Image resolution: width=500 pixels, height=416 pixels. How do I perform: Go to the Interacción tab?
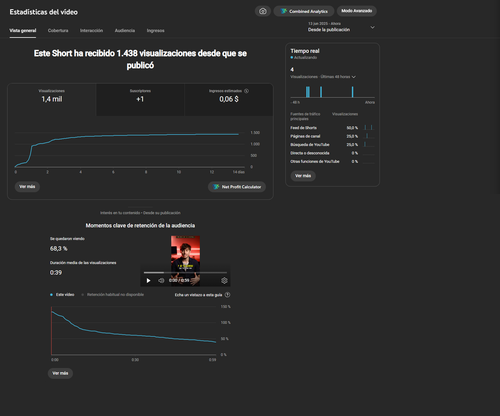point(91,31)
